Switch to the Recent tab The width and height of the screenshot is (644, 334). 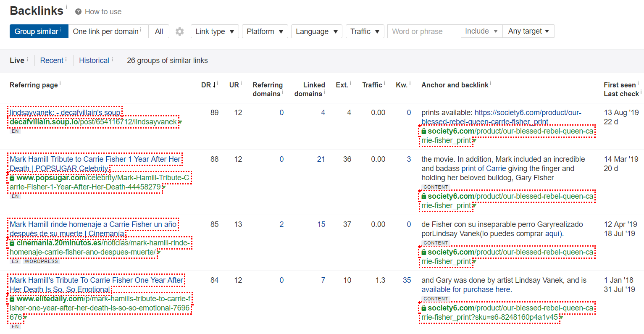tap(52, 60)
